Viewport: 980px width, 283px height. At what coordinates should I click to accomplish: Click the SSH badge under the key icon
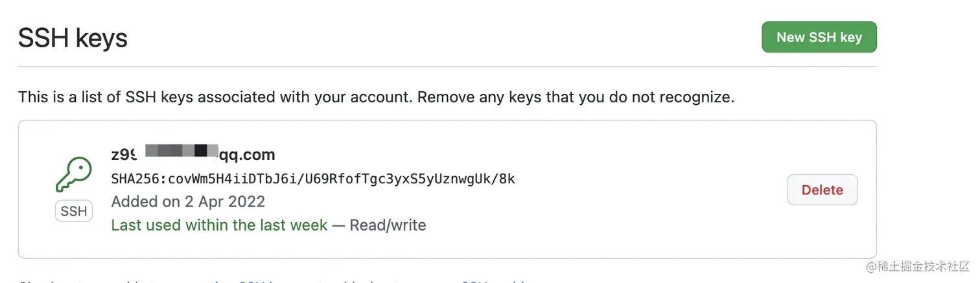coord(74,212)
